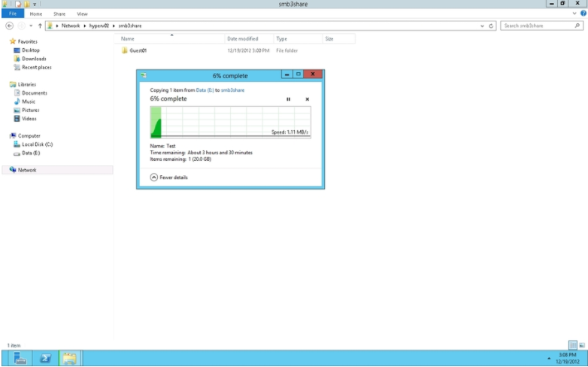
Task: Sort by Size column header
Action: click(338, 38)
